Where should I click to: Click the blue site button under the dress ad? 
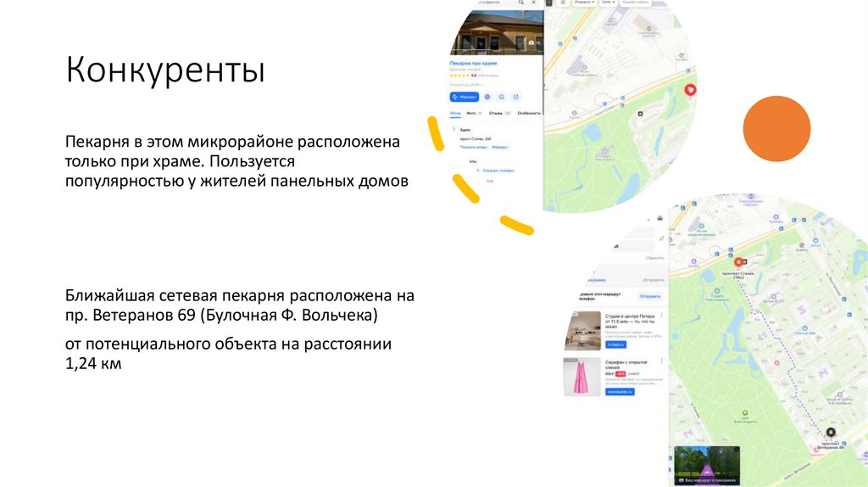pos(620,392)
